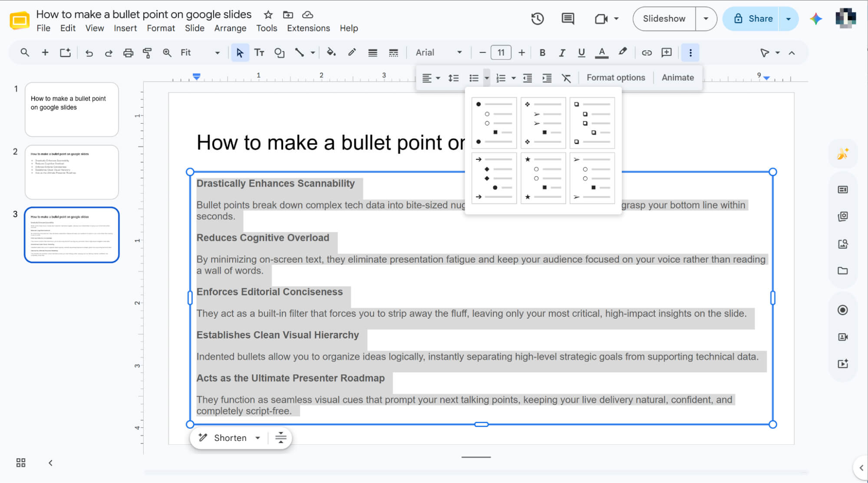Open the Format menu
Screen dimensions: 868x483
tap(161, 28)
